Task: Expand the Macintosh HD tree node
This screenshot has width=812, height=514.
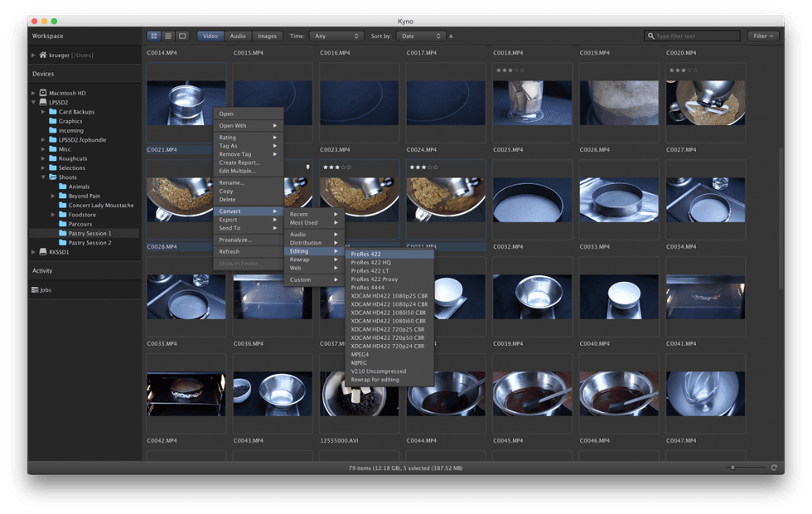Action: (x=33, y=93)
